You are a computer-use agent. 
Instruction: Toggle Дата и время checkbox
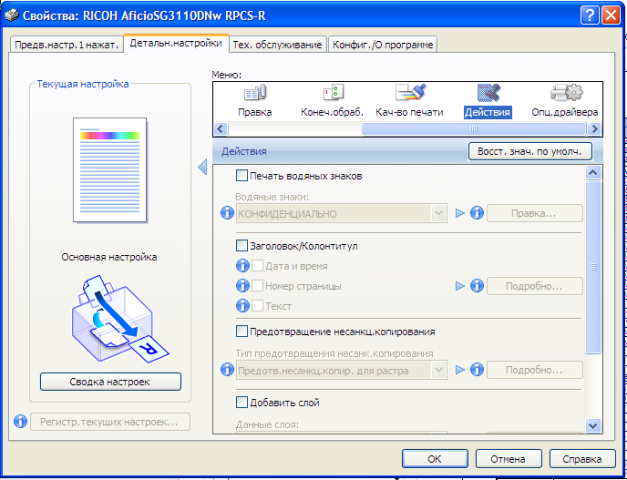pyautogui.click(x=257, y=266)
